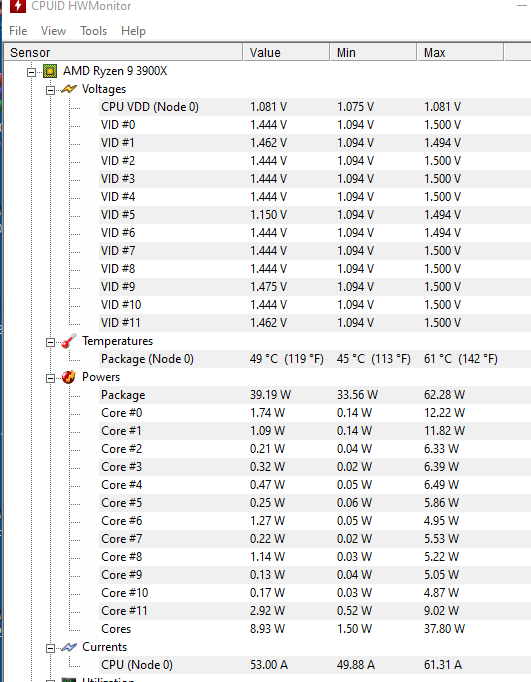Click the Min column header
The height and width of the screenshot is (682, 531).
click(x=374, y=53)
